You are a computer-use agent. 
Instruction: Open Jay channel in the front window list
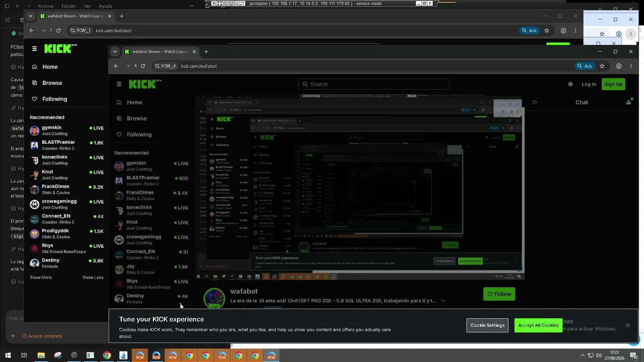(151, 269)
